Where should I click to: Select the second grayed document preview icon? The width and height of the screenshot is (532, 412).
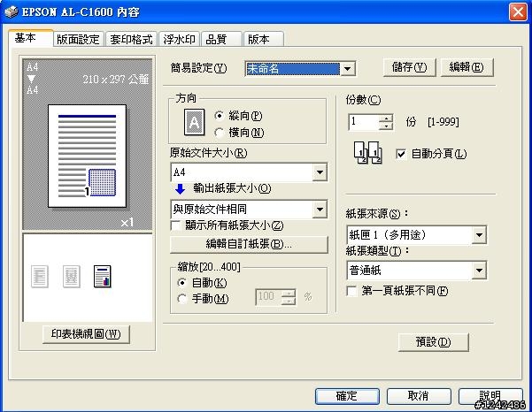coord(71,277)
